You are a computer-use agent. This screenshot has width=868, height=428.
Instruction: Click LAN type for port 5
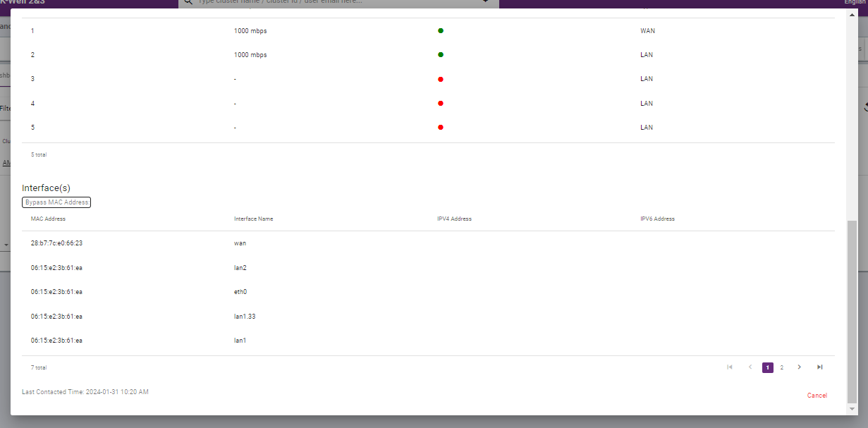click(x=647, y=128)
